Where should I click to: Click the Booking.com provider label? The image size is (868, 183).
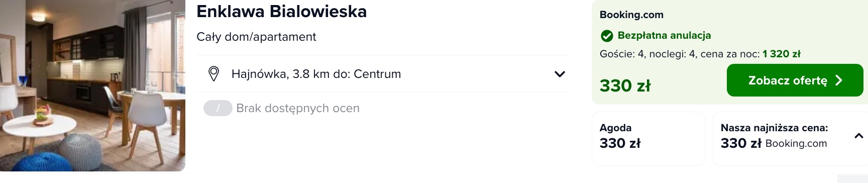click(x=631, y=15)
